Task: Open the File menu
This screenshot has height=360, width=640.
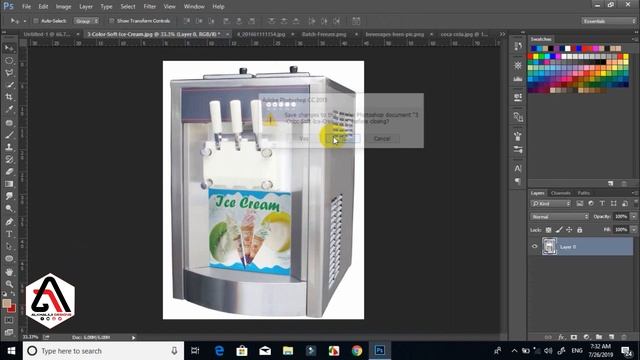Action: point(26,7)
